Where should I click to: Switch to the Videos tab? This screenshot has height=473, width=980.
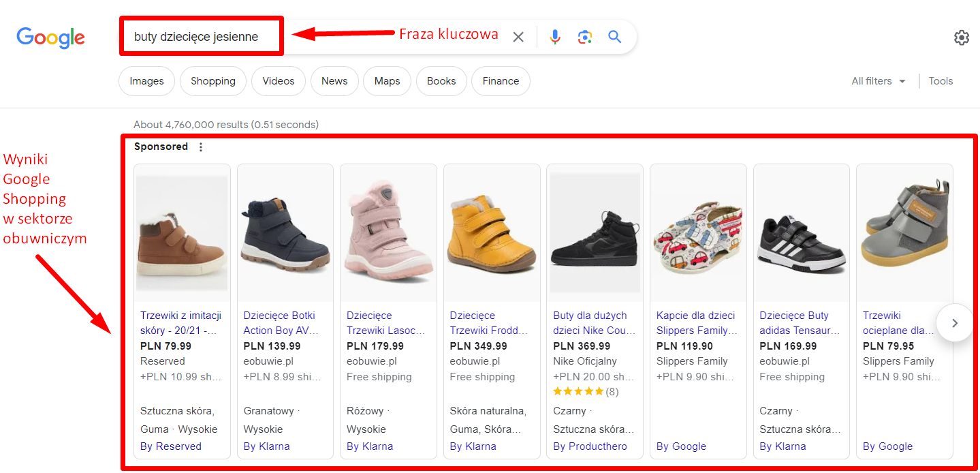(278, 81)
